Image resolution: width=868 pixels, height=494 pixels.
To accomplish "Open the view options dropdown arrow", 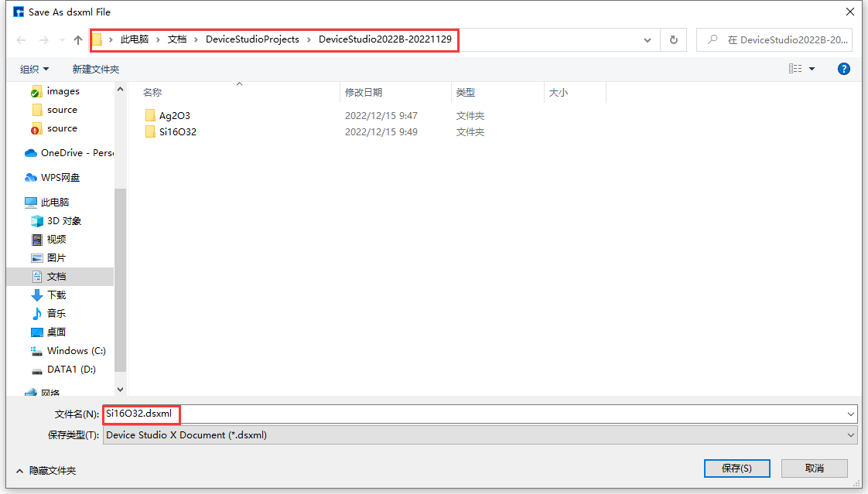I will [812, 69].
